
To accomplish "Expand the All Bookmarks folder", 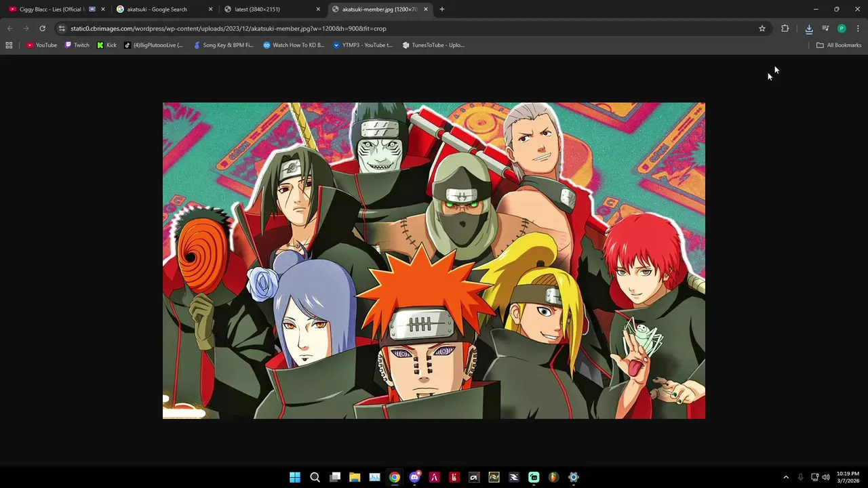I will [x=839, y=45].
